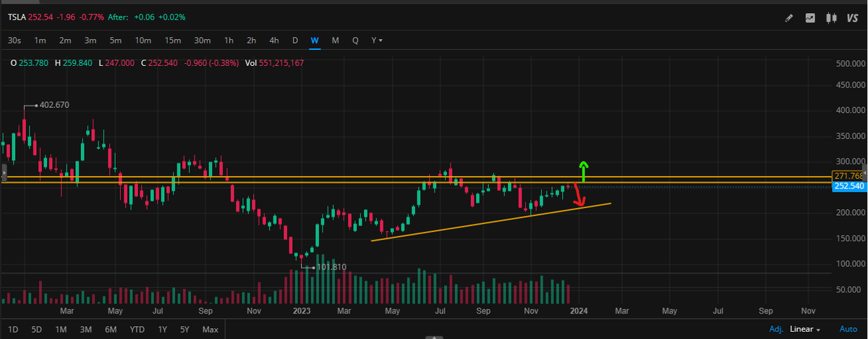Set range to 6M
The height and width of the screenshot is (339, 868).
[x=111, y=330]
